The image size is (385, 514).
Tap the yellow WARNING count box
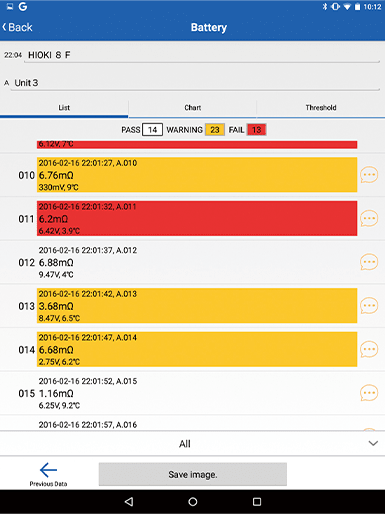215,130
